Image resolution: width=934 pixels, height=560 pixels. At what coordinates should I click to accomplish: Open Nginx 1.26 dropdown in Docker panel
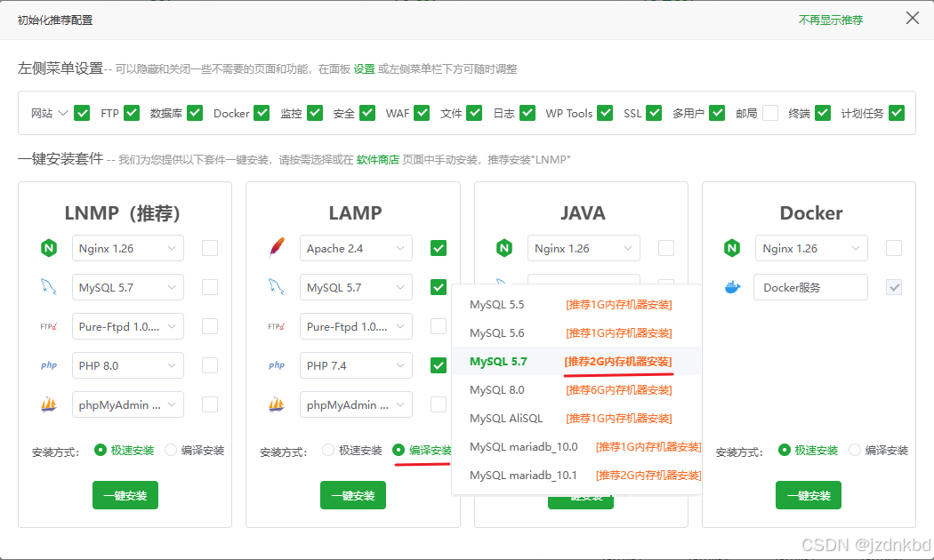point(812,248)
